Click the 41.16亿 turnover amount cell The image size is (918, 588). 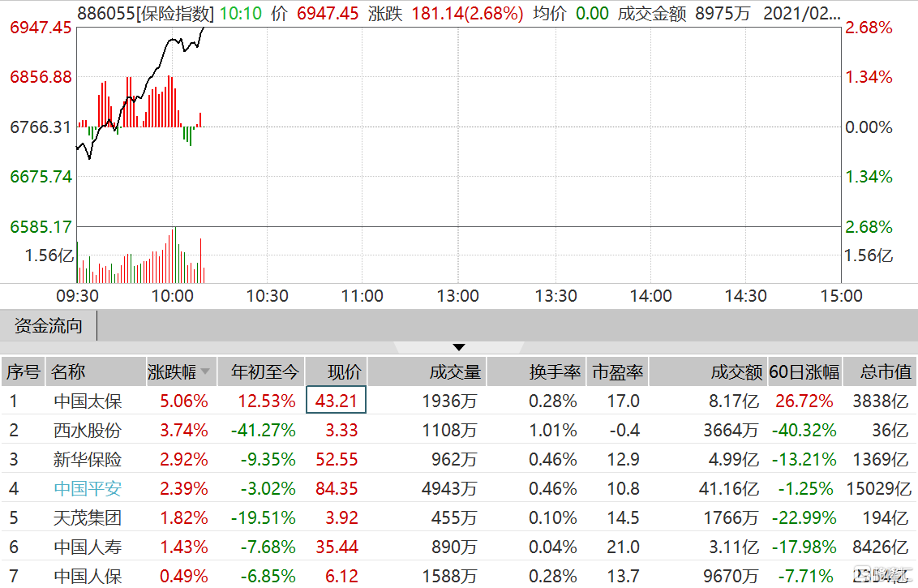tap(729, 488)
